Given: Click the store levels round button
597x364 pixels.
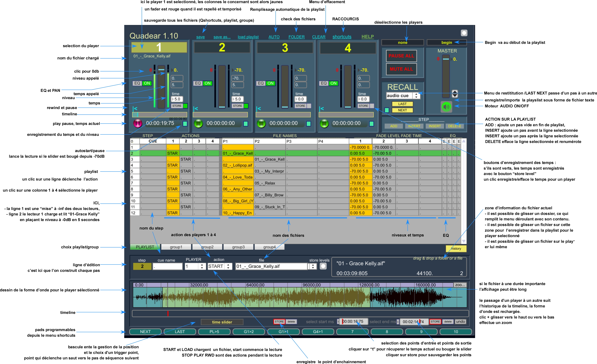Looking at the screenshot, I should [x=323, y=266].
